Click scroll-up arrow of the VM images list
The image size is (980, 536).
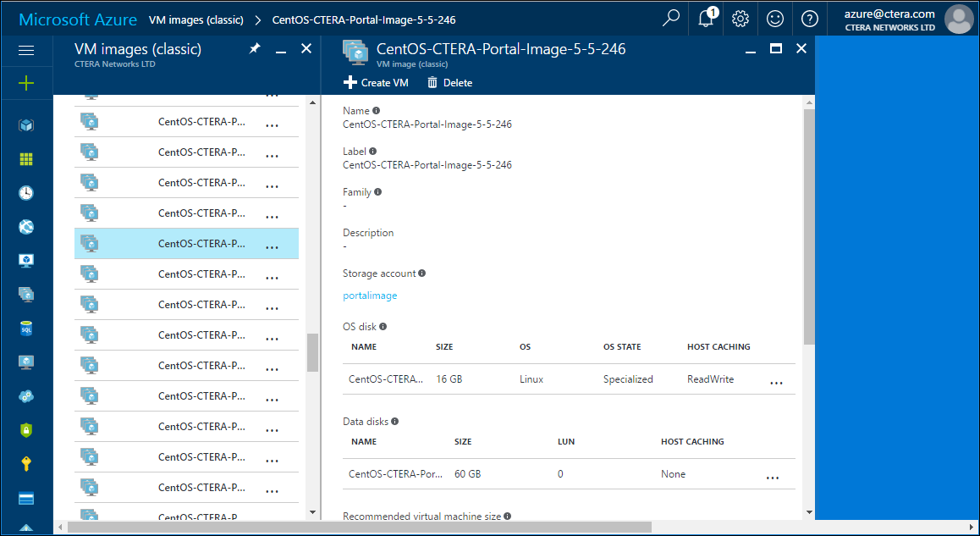[x=312, y=102]
